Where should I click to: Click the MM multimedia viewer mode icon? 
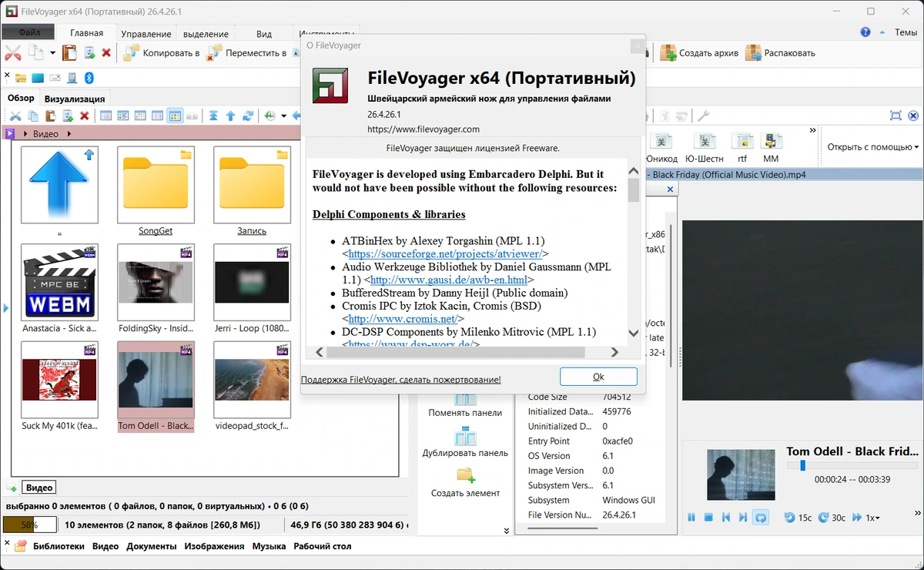coord(771,147)
